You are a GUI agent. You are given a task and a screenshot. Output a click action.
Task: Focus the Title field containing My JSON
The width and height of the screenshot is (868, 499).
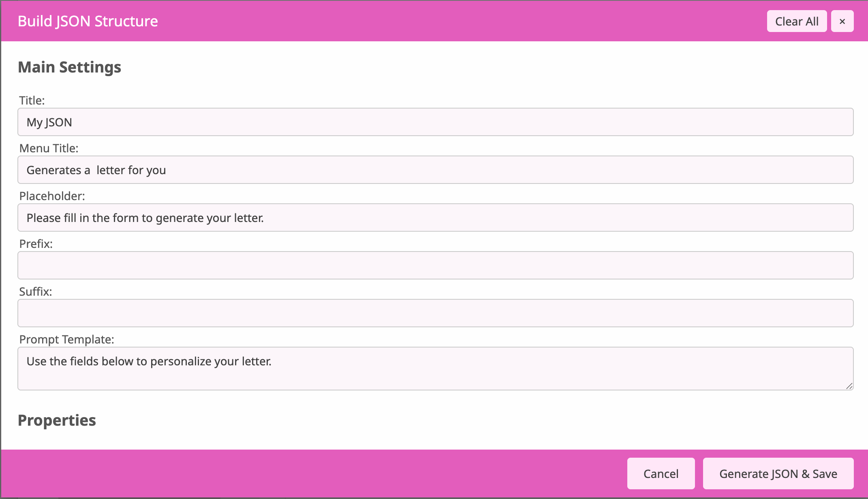pos(435,122)
